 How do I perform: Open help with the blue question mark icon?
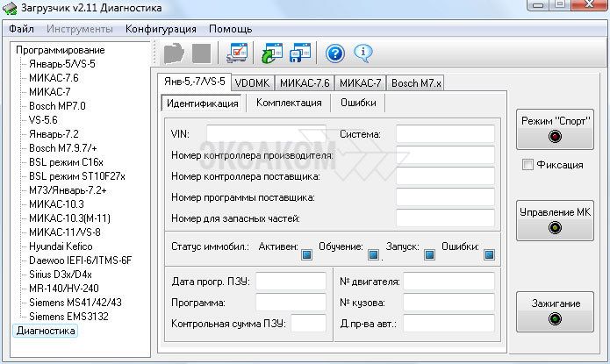click(335, 53)
